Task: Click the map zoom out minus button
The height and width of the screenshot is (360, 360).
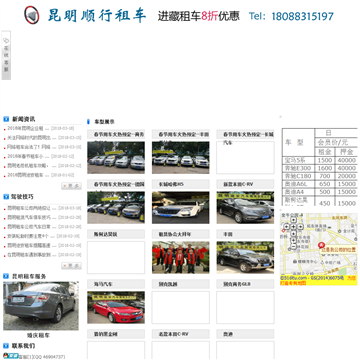Action: 293,247
